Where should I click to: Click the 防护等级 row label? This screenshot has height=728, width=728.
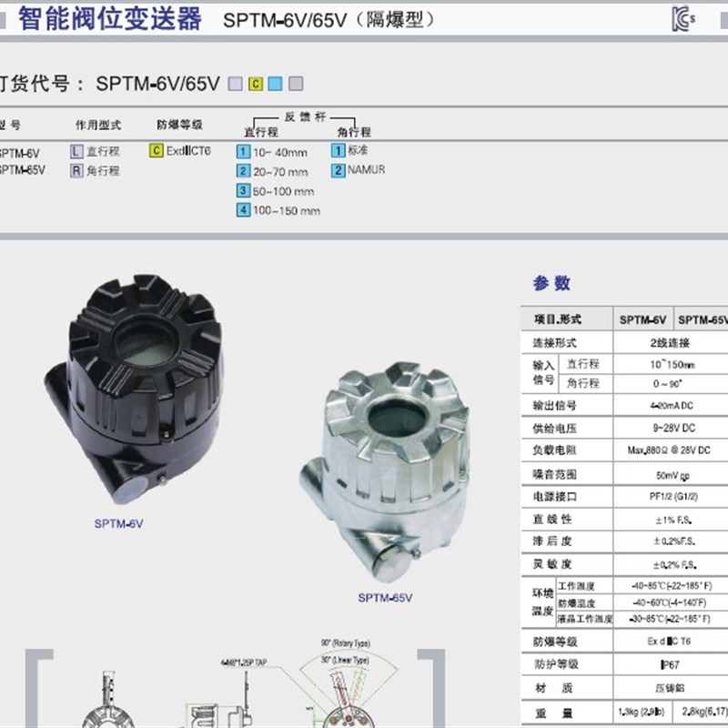point(555,664)
